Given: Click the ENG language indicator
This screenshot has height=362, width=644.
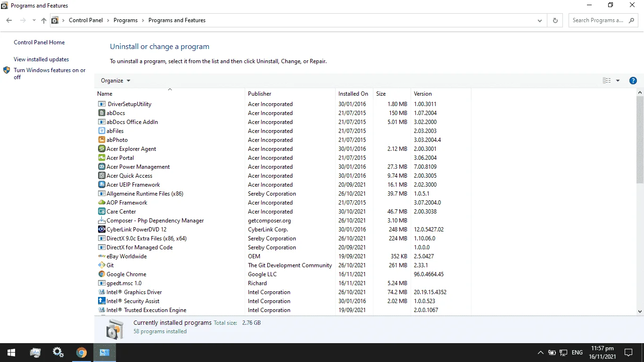Looking at the screenshot, I should 577,353.
